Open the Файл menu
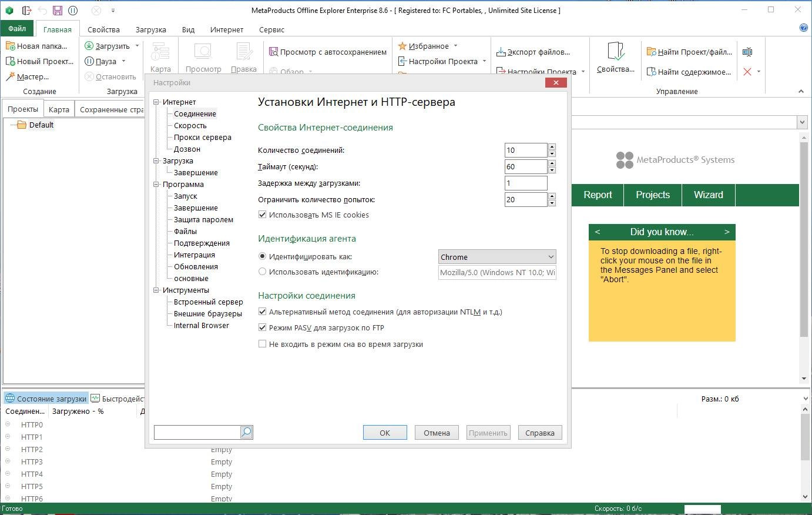Image resolution: width=812 pixels, height=515 pixels. coord(17,28)
